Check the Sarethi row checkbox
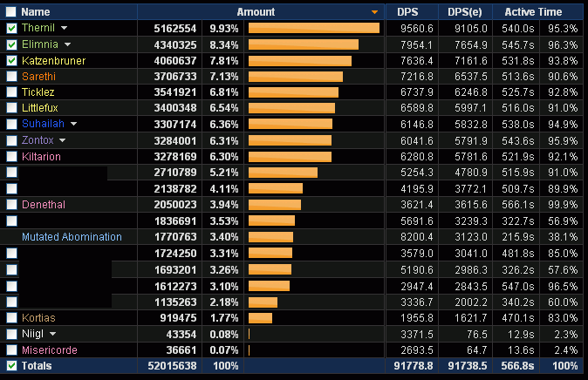 pos(11,77)
